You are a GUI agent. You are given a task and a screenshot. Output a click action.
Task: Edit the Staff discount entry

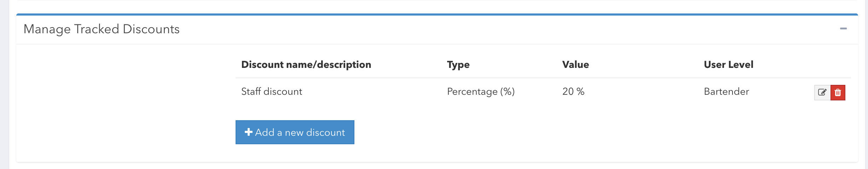[822, 93]
